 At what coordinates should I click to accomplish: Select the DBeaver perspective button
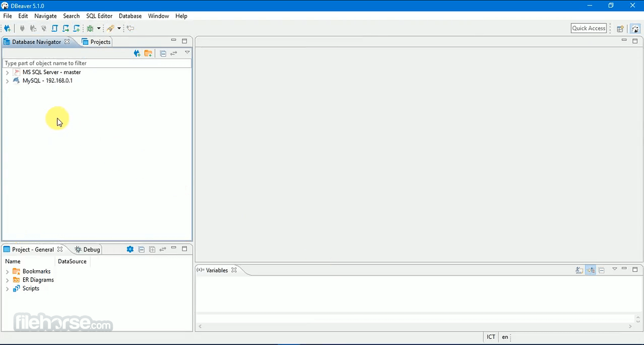[x=635, y=29]
